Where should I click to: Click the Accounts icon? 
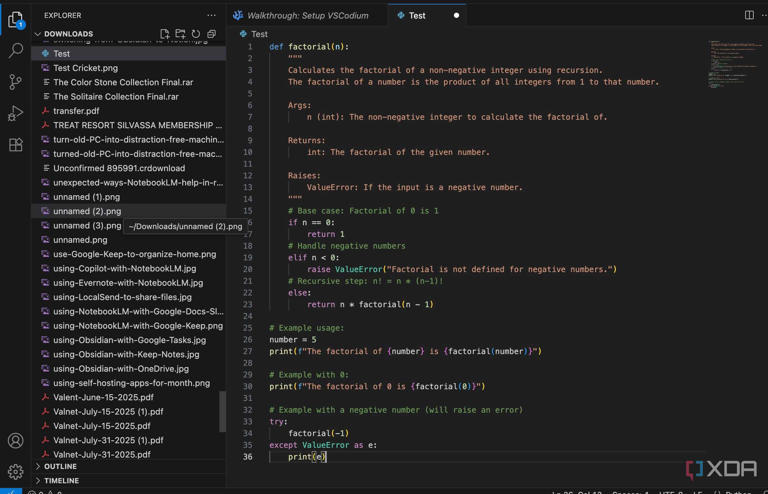(16, 440)
